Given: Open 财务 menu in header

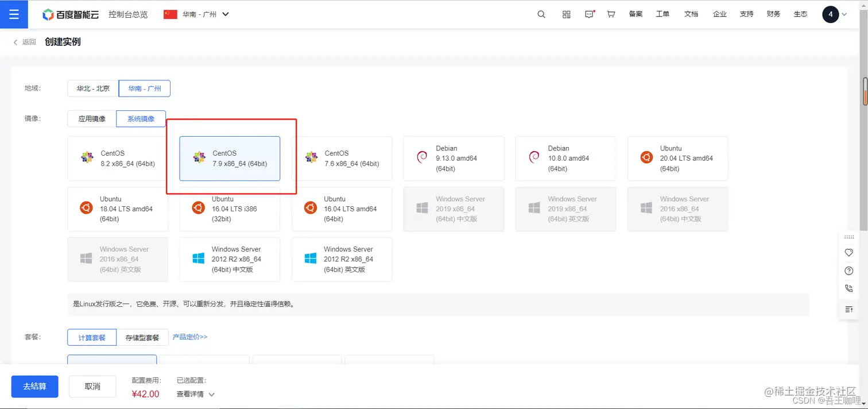Looking at the screenshot, I should point(773,14).
